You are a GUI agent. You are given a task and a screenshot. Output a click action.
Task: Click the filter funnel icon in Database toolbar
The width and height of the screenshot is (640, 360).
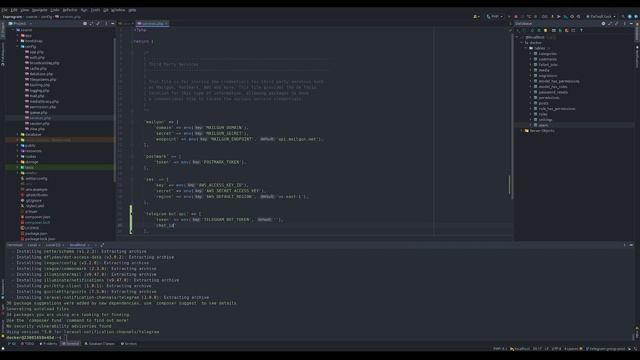pos(581,30)
